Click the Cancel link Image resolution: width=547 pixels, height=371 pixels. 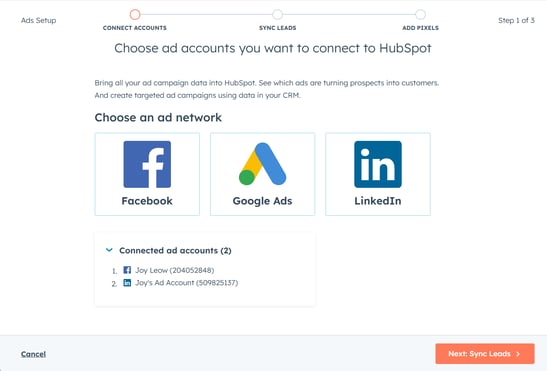pyautogui.click(x=33, y=354)
